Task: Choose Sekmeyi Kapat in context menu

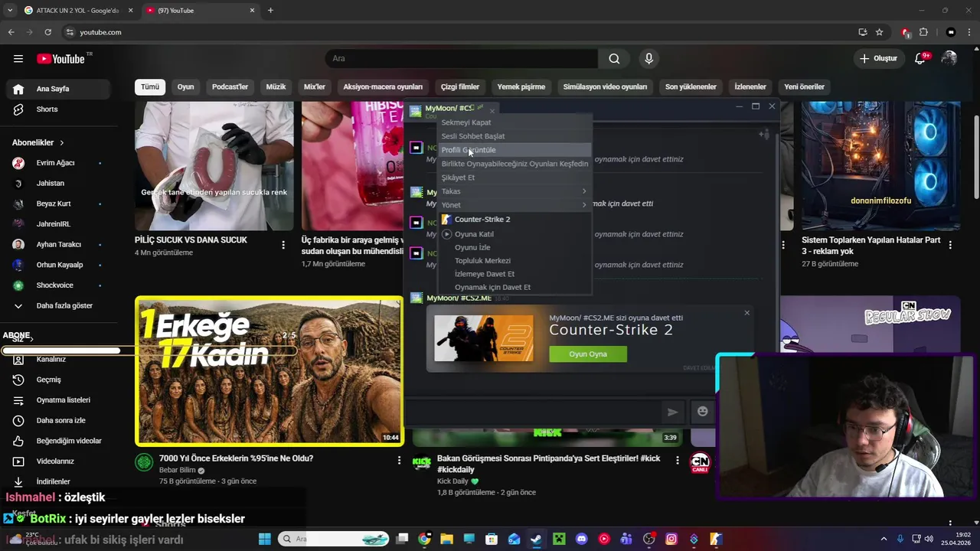Action: coord(515,122)
